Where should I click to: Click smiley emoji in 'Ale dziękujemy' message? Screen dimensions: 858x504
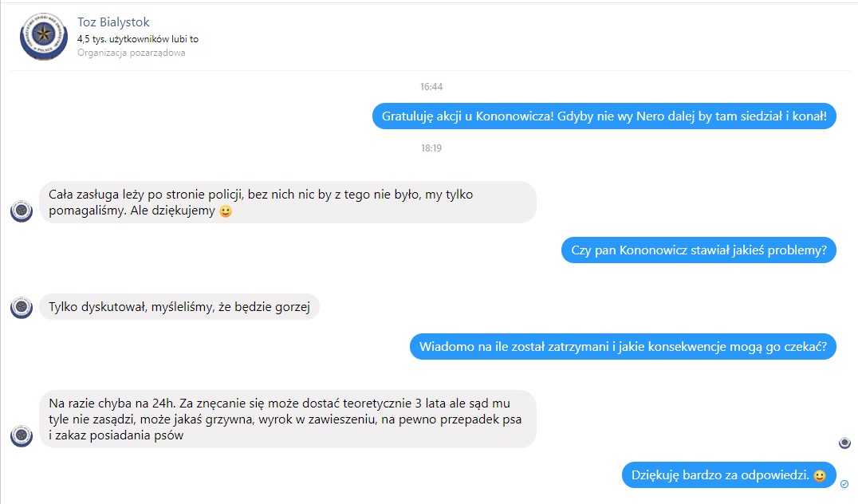tap(226, 211)
